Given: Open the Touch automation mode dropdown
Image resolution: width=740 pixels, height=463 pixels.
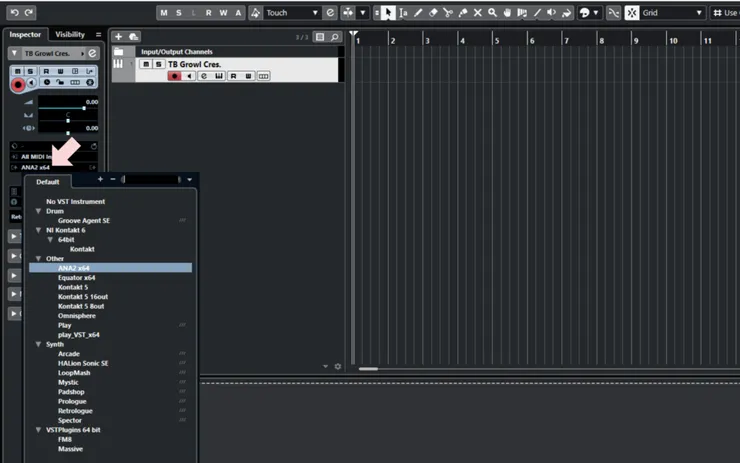Looking at the screenshot, I should pos(292,13).
